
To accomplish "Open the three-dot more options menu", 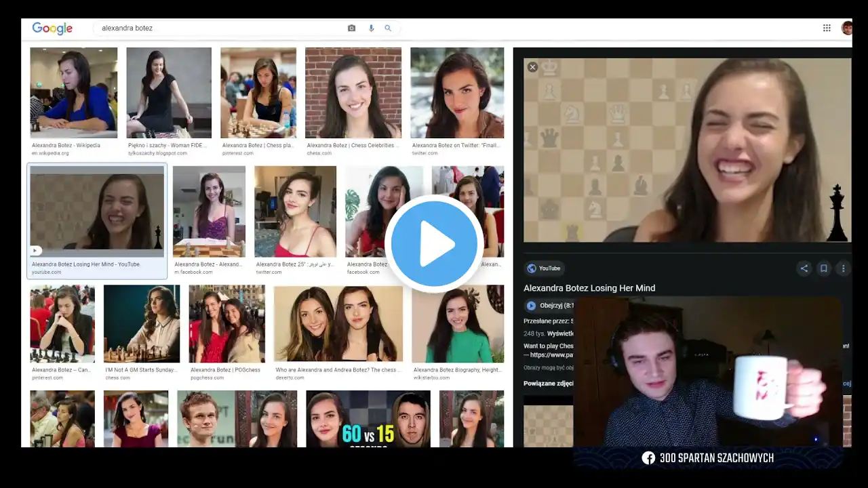I will [843, 268].
